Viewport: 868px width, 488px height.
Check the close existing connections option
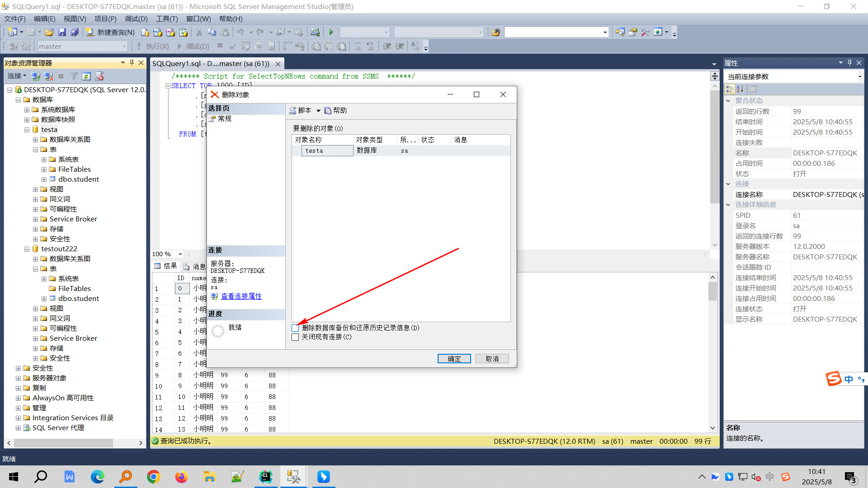[295, 337]
